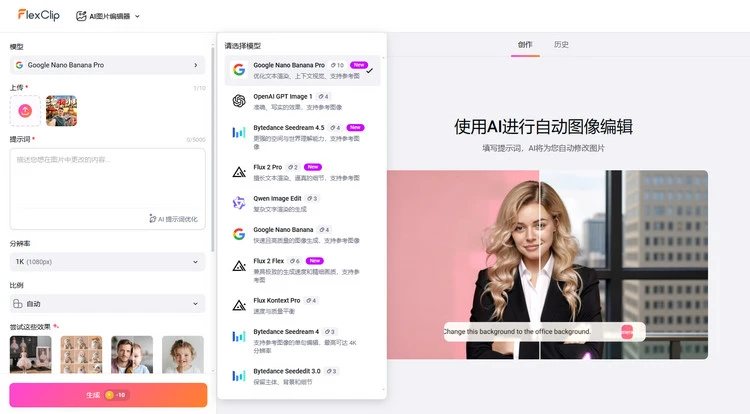The height and width of the screenshot is (414, 750).
Task: Choose the toddler portrait effect thumbnail
Action: pos(183,354)
